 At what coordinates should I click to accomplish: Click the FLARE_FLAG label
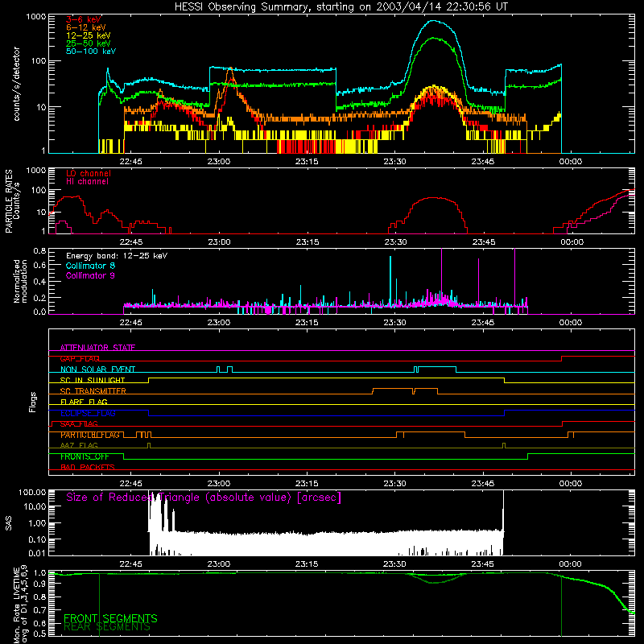(84, 402)
